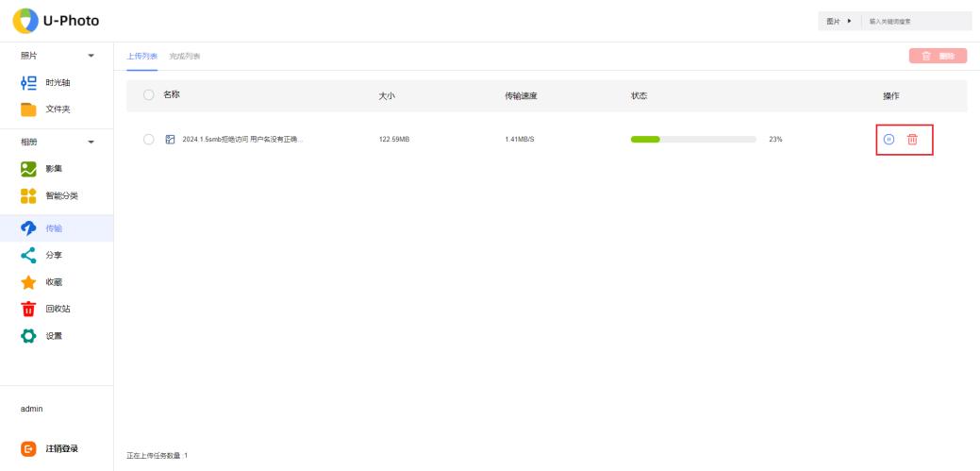The width and height of the screenshot is (980, 471).
Task: Click the red 删除 button
Action: 938,57
